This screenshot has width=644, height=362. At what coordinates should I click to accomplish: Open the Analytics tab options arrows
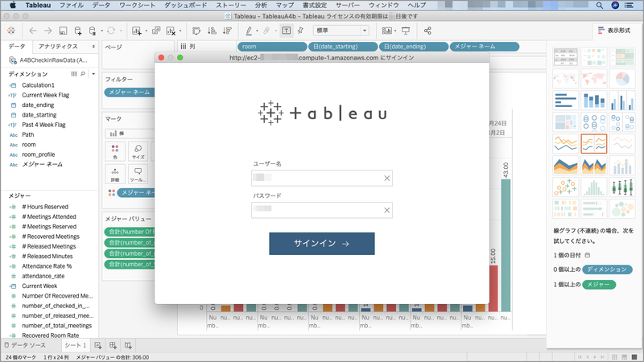click(x=93, y=47)
